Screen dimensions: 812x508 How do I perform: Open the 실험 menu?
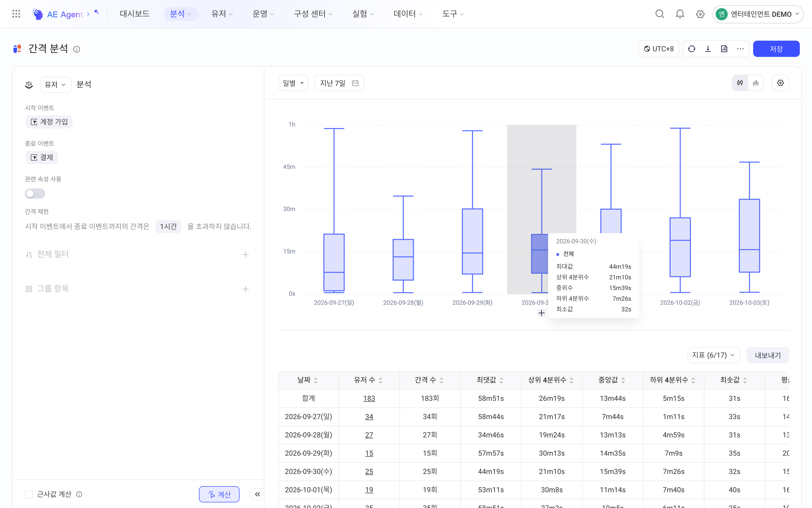(363, 14)
